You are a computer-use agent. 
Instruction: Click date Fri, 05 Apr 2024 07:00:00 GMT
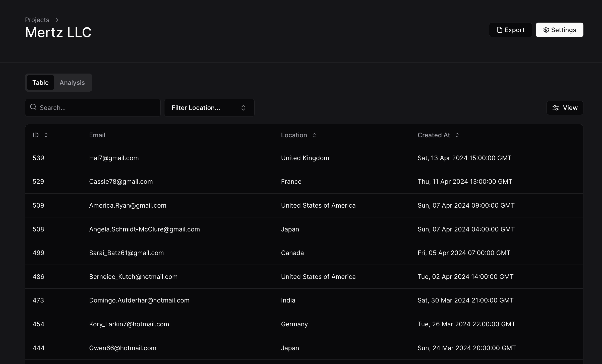(x=464, y=253)
